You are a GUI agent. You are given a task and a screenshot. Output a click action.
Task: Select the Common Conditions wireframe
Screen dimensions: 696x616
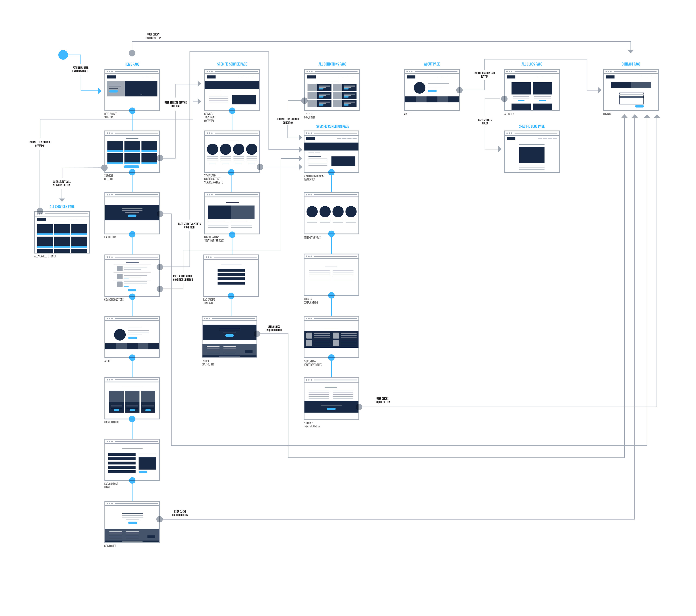tap(132, 276)
